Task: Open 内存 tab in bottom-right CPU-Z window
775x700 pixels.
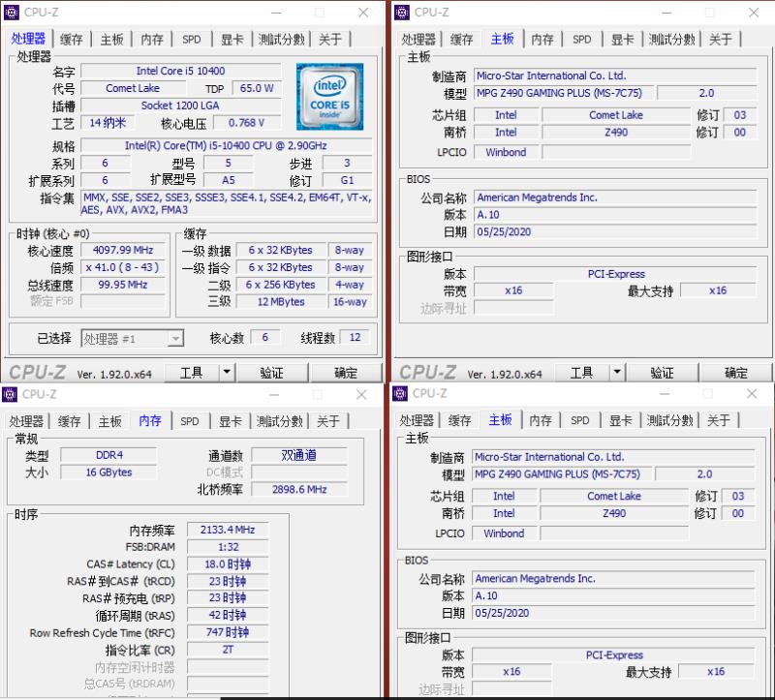Action: click(x=541, y=420)
